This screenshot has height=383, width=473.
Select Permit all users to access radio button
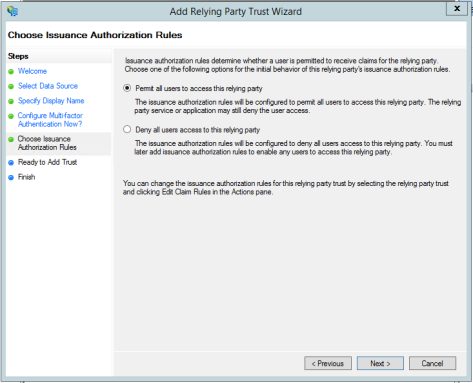coord(127,88)
